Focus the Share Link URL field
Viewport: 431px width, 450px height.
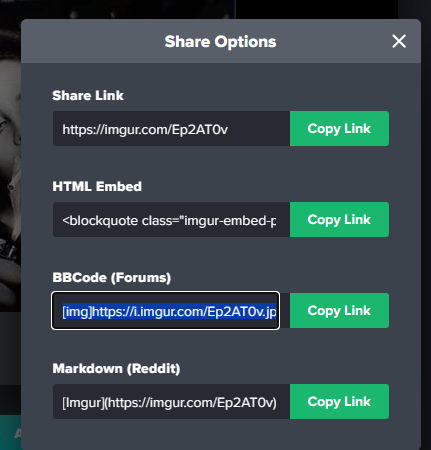pos(171,128)
